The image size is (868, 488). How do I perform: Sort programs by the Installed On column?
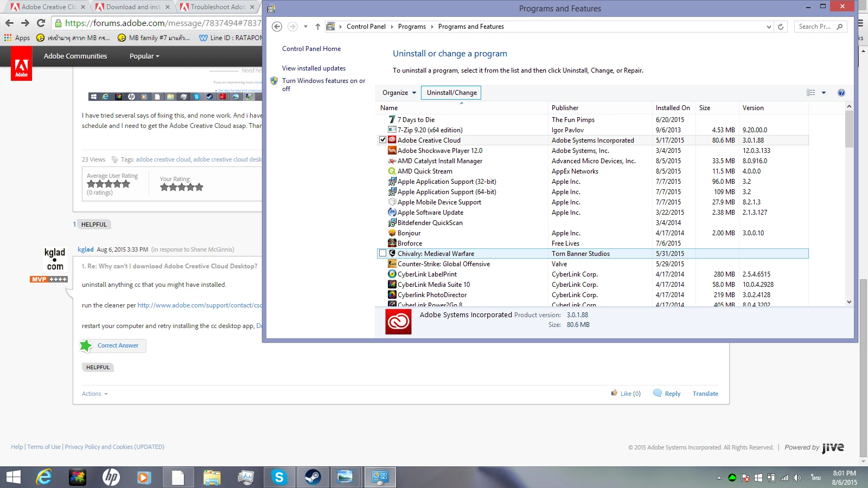pyautogui.click(x=674, y=108)
